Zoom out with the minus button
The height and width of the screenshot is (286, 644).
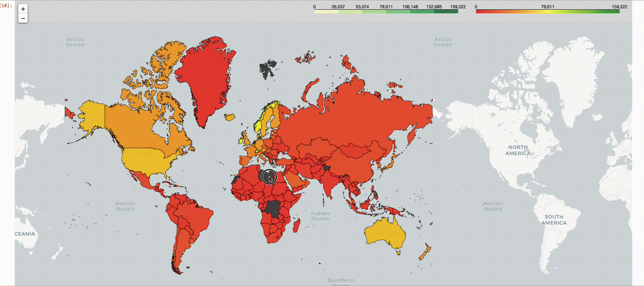[23, 18]
